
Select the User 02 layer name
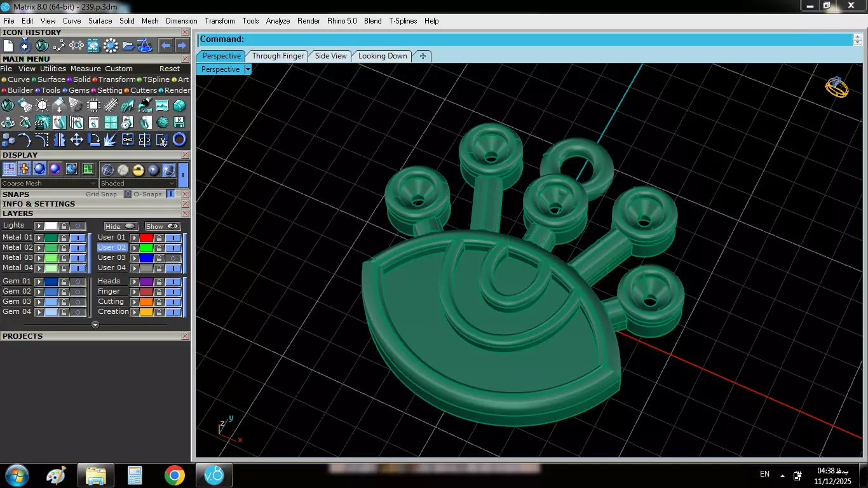tap(112, 248)
